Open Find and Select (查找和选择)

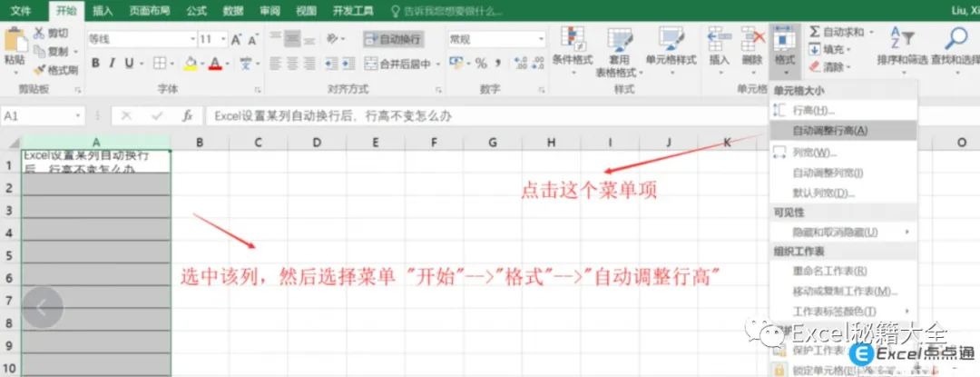(955, 49)
